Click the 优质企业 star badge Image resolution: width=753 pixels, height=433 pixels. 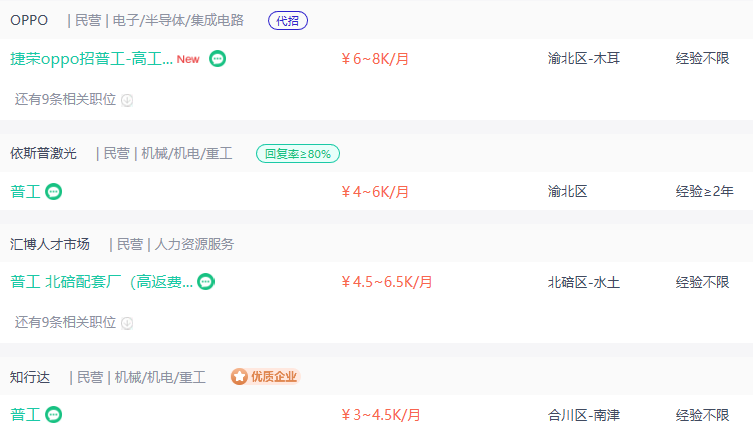tap(265, 377)
